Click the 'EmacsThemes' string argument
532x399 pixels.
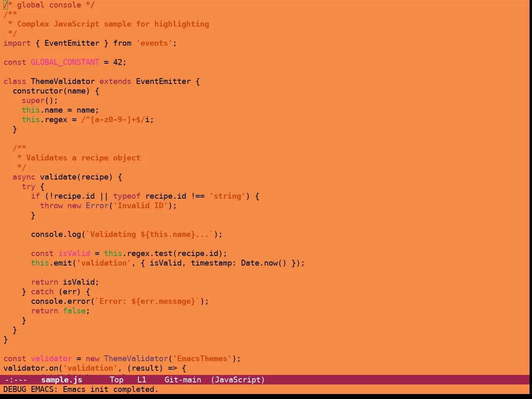[x=202, y=359]
